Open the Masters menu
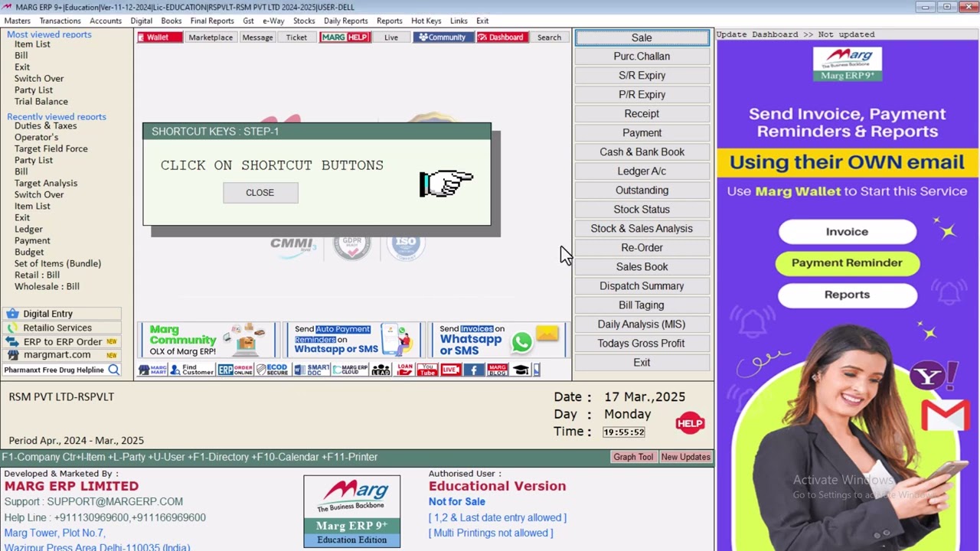Screen dimensions: 980x551 point(18,21)
